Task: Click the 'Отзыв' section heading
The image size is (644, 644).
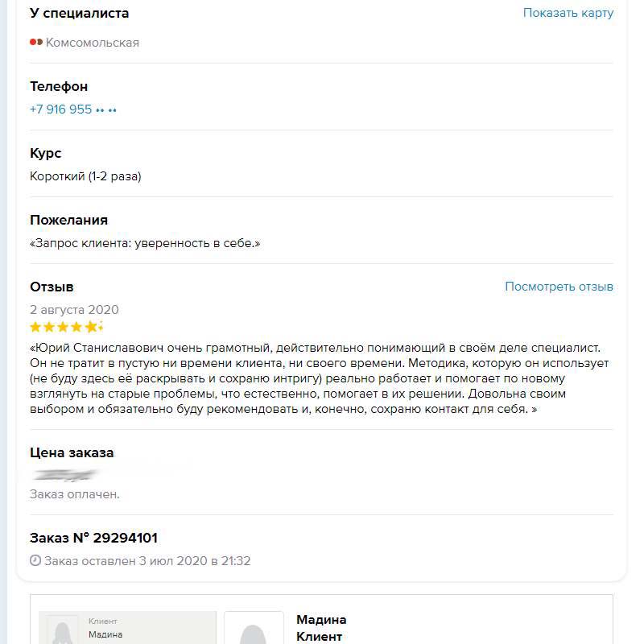Action: point(52,287)
